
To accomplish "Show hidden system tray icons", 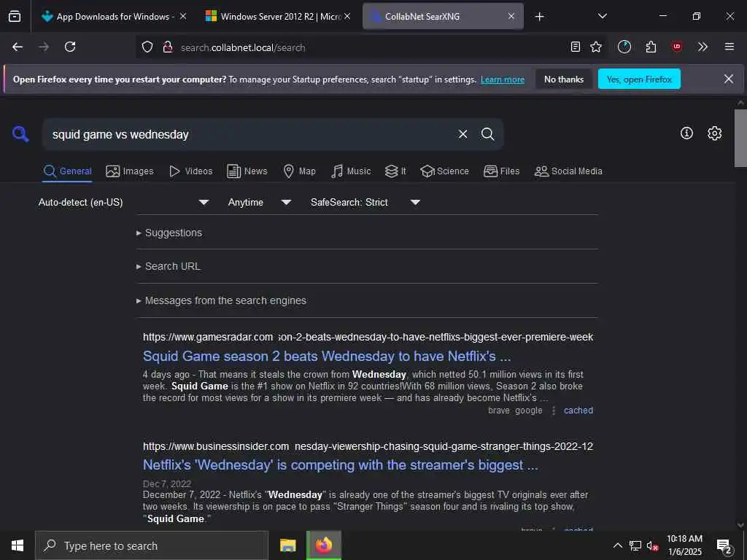I will 617,545.
